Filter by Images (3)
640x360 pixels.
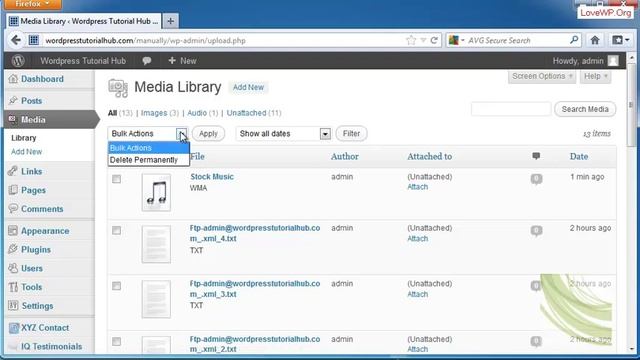(160, 113)
